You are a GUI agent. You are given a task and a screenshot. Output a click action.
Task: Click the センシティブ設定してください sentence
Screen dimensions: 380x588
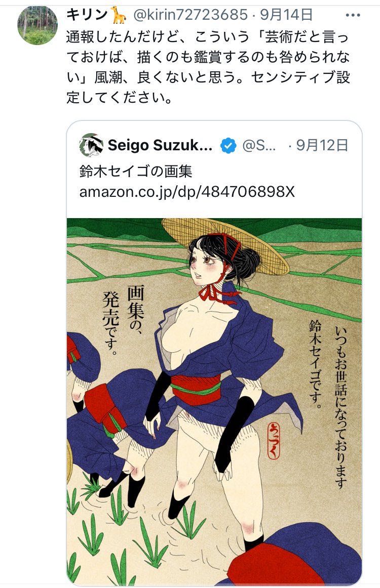click(x=208, y=88)
